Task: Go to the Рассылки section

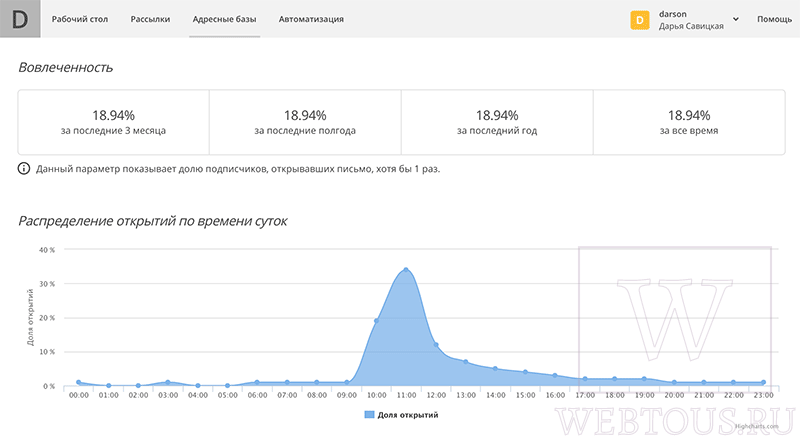Action: (150, 19)
